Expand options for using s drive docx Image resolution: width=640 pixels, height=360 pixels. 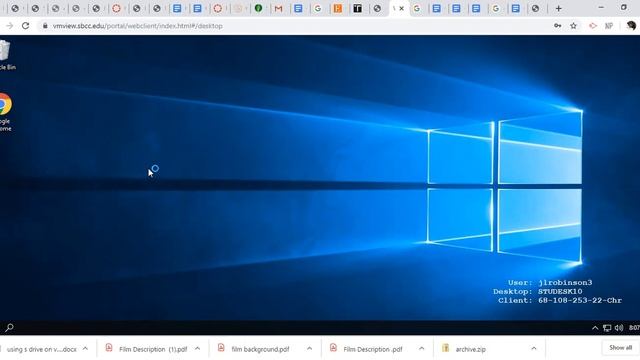tap(85, 349)
